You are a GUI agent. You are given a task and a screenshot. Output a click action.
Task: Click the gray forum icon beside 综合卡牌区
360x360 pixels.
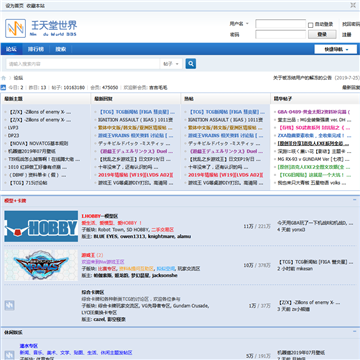9,305
